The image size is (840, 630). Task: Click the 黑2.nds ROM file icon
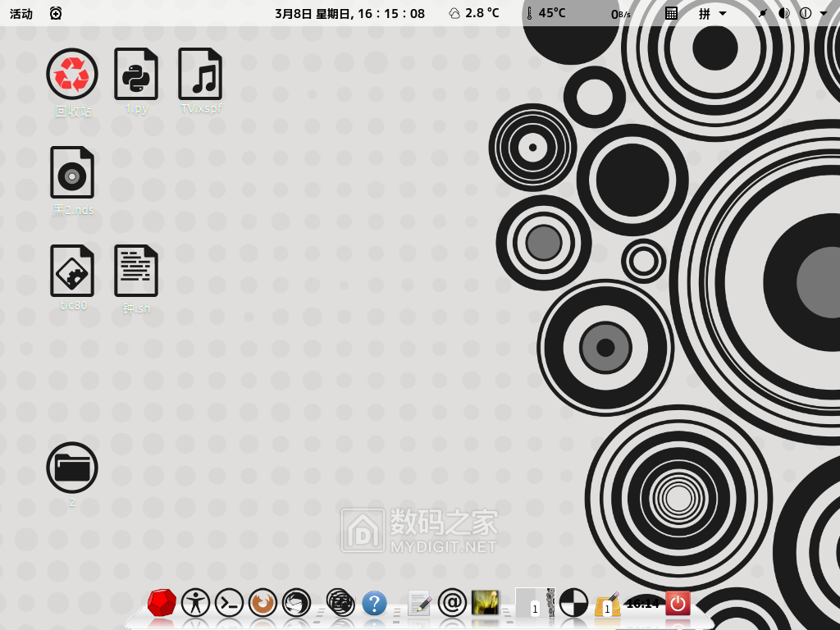(x=72, y=173)
